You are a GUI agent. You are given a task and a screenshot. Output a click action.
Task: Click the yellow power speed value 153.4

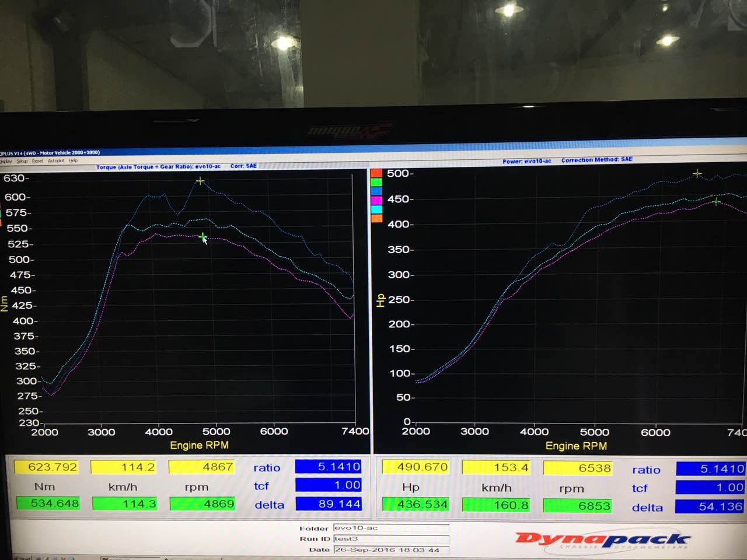496,467
